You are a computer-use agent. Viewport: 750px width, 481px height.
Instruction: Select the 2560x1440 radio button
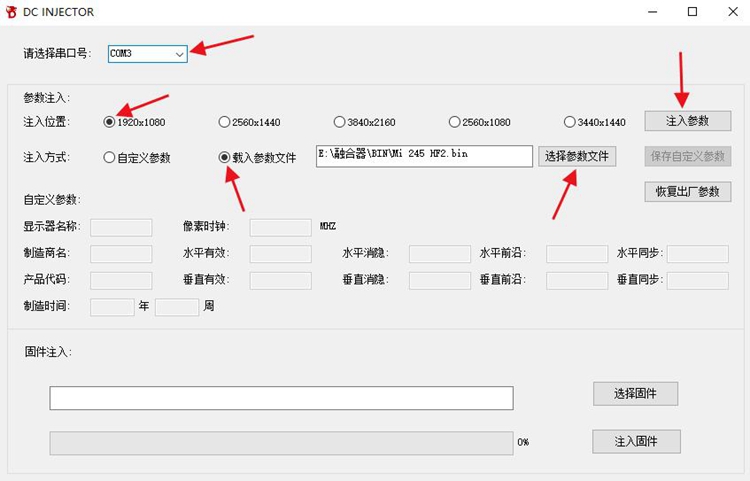point(224,122)
